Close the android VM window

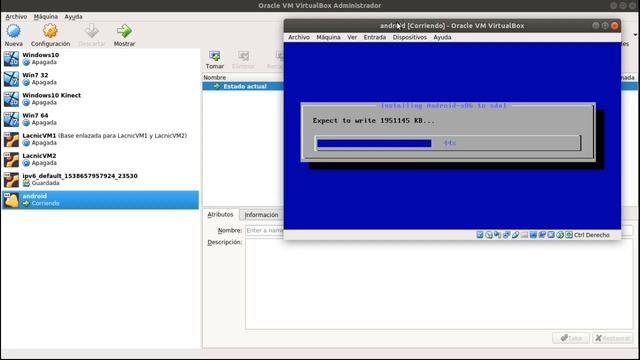pyautogui.click(x=614, y=25)
